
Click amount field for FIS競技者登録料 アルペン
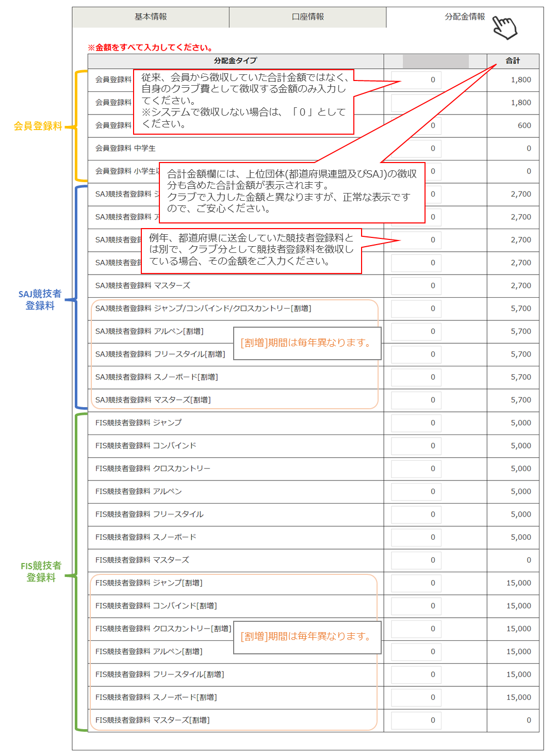[x=416, y=492]
